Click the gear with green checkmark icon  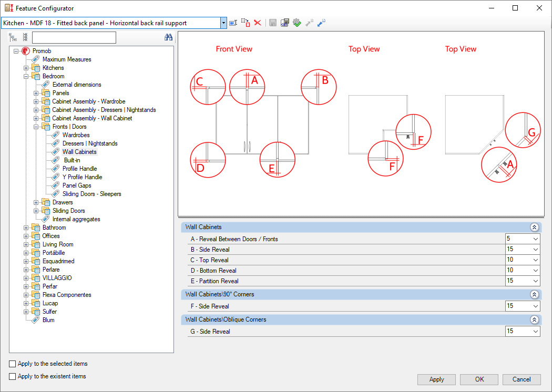pyautogui.click(x=297, y=23)
